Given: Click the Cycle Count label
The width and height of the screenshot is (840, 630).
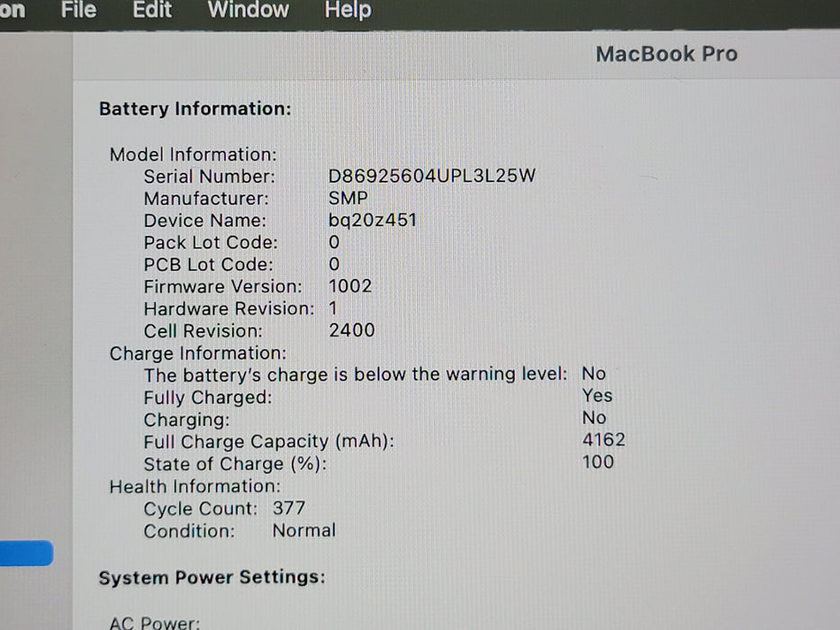Looking at the screenshot, I should click(x=201, y=508).
